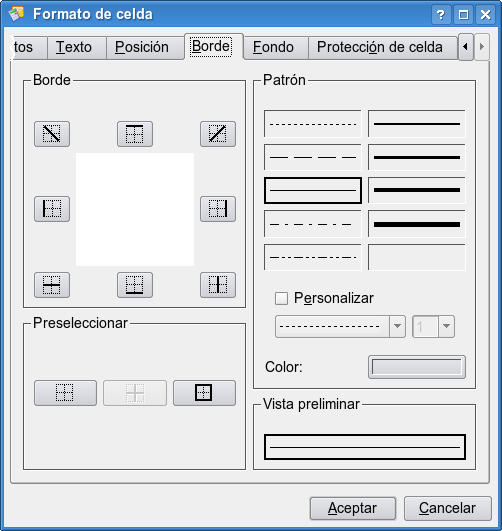Apply the right border button
The height and width of the screenshot is (531, 502).
218,209
